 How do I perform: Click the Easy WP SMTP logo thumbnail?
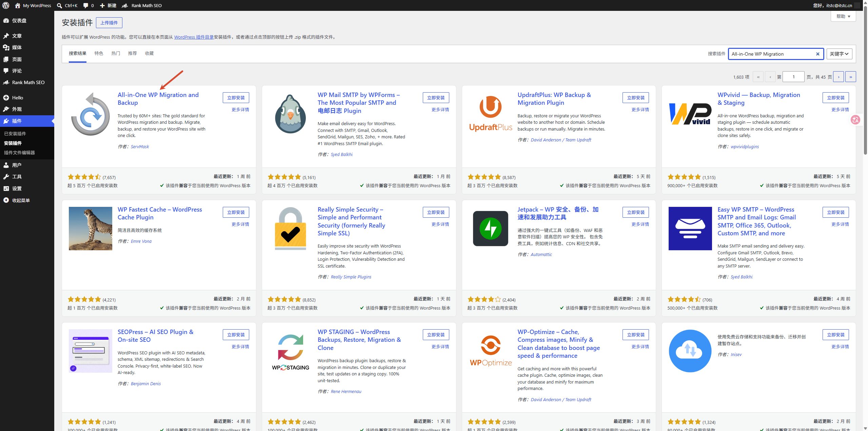690,229
